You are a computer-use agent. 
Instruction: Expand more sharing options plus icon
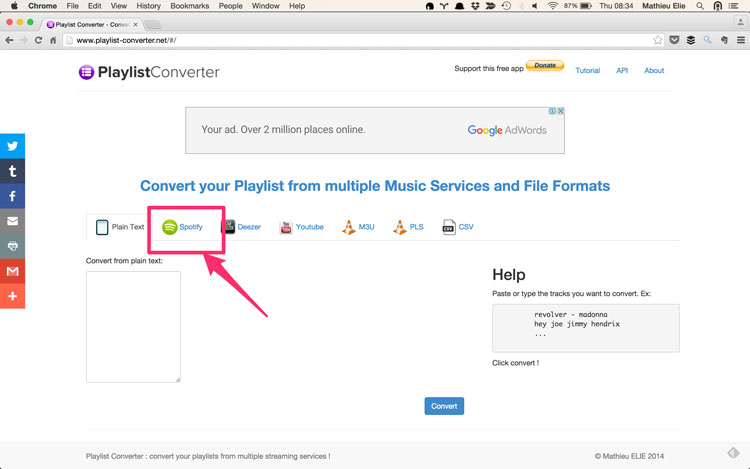point(12,296)
